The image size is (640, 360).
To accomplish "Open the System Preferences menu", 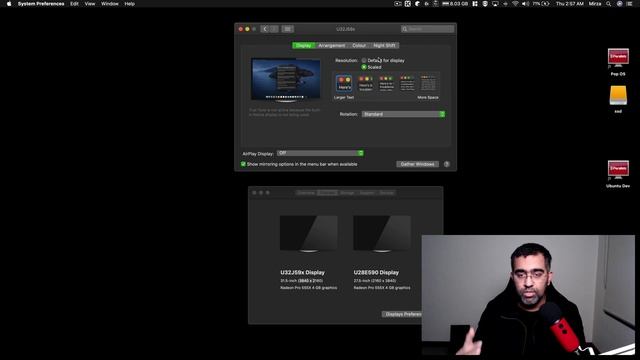I will (x=41, y=4).
